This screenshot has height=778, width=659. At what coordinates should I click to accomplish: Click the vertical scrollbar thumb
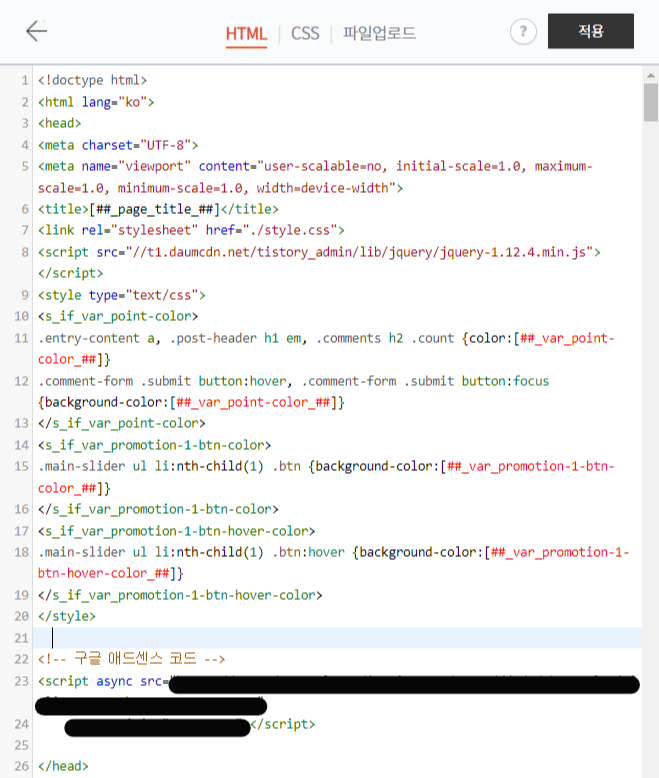click(x=651, y=102)
